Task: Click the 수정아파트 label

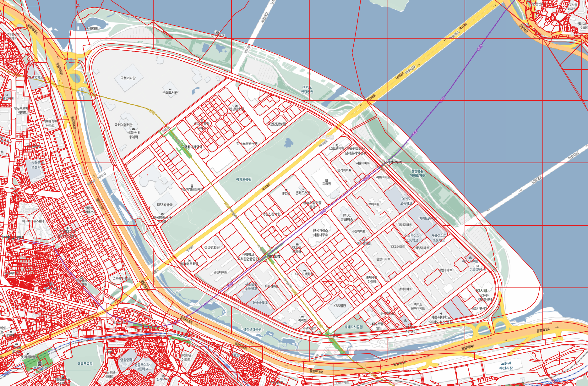Action: pos(358,231)
